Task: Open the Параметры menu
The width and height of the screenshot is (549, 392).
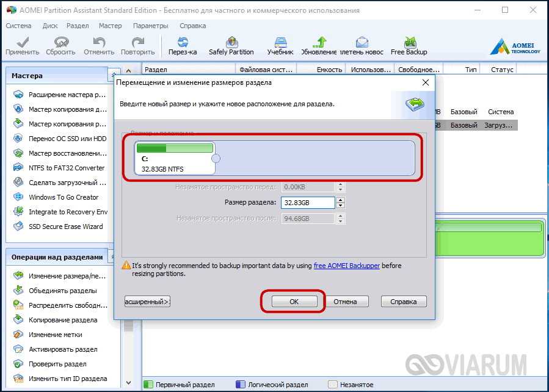Action: (x=150, y=26)
